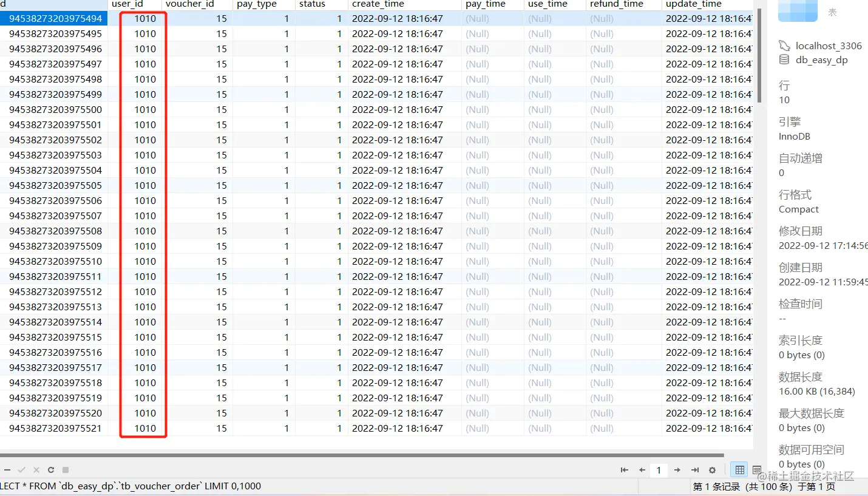Click the page number field showing 1

tap(659, 470)
